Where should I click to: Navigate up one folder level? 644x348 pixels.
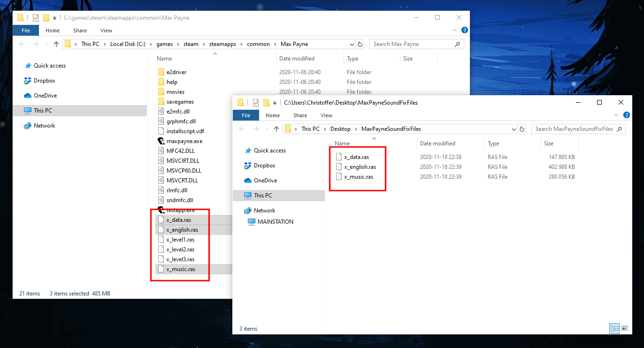click(276, 129)
